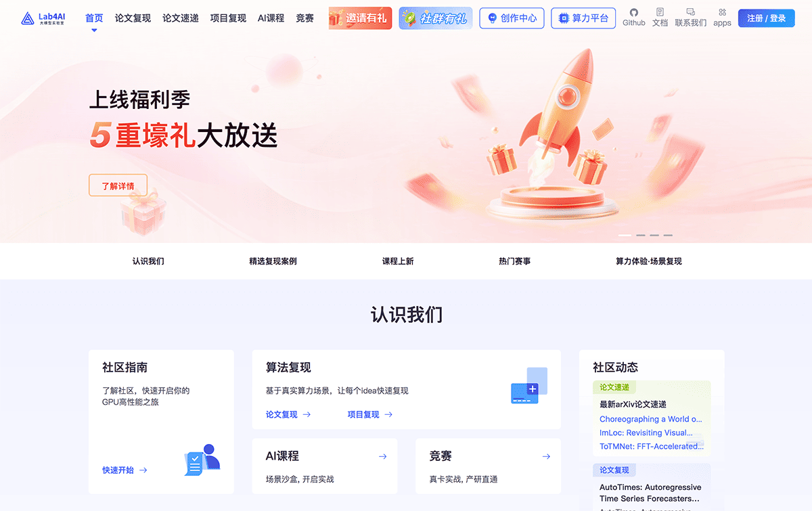The height and width of the screenshot is (511, 812).
Task: Open the 邀请有礼 promotional banner
Action: (x=360, y=18)
